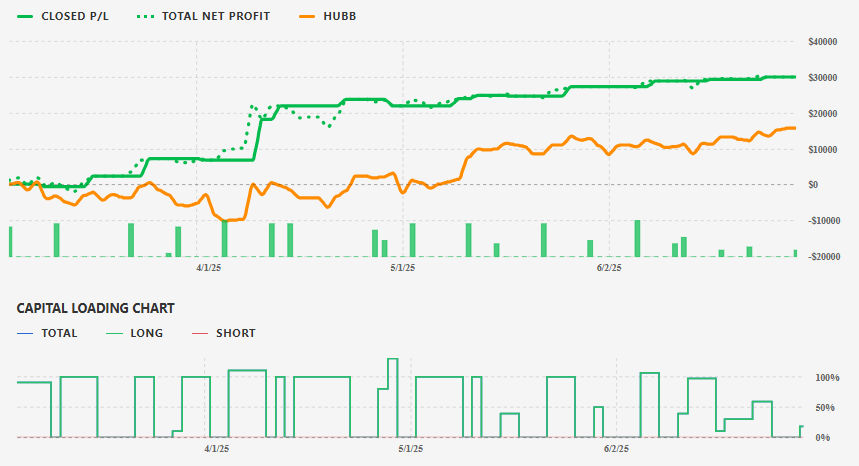Click the -$20000 axis label
859x466 pixels.
823,256
